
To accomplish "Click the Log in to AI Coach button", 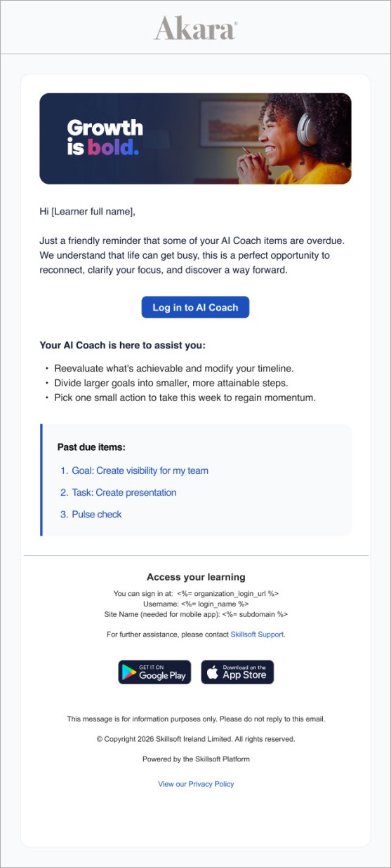I will click(195, 307).
